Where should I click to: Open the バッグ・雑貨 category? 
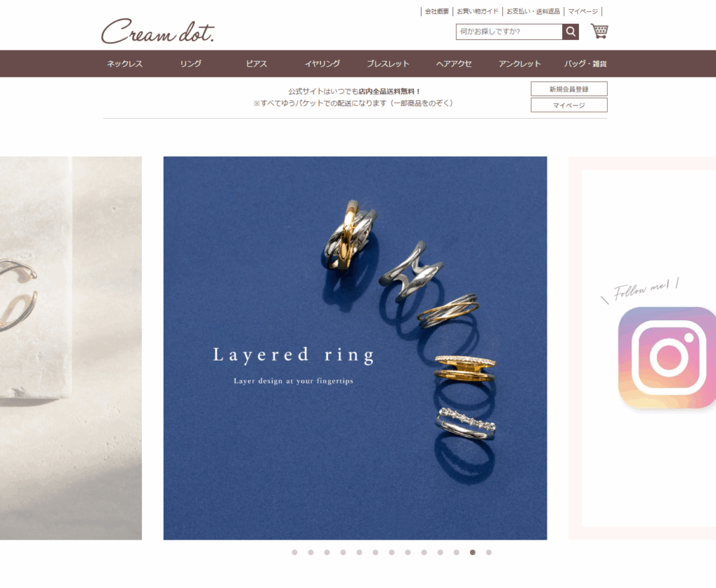click(x=585, y=64)
